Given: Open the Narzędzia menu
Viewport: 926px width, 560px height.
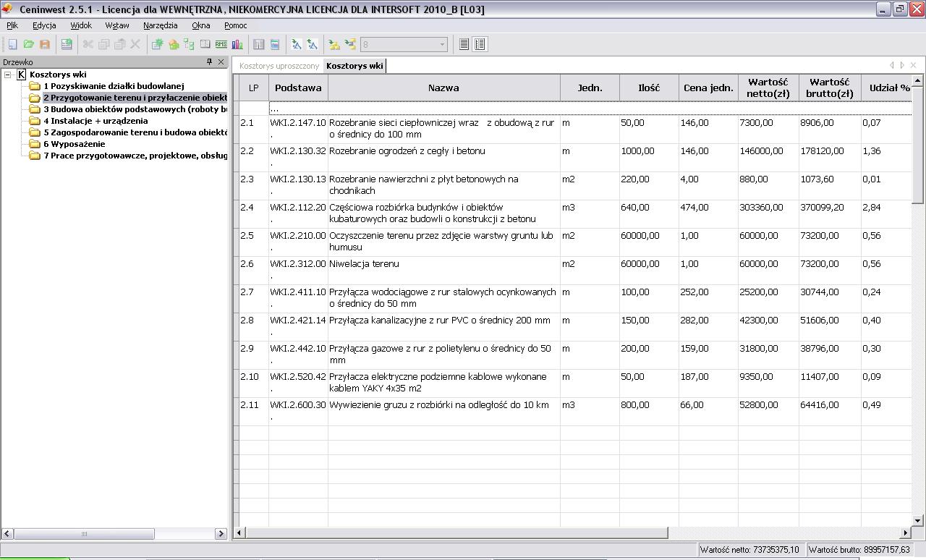Looking at the screenshot, I should (x=161, y=25).
